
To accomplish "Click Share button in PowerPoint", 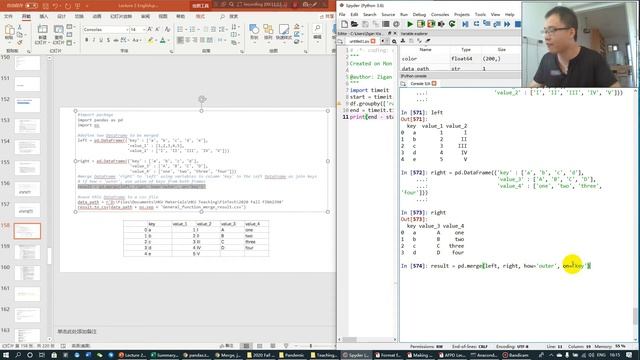I will tap(327, 16).
